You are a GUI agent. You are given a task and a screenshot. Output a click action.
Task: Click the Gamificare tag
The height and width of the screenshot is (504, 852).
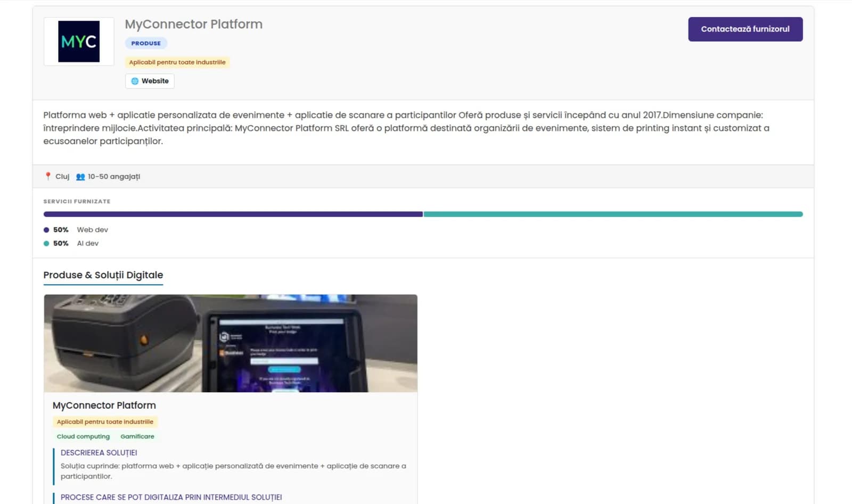[x=137, y=436]
